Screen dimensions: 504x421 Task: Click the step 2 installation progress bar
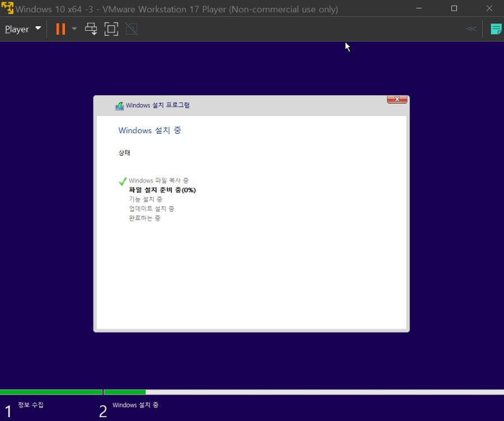pos(304,392)
